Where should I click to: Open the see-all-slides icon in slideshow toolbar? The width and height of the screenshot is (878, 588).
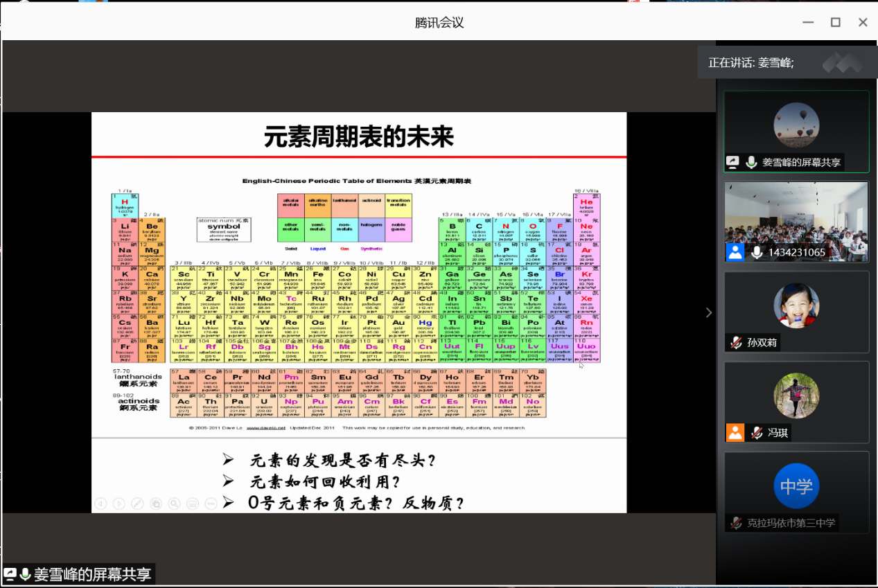pos(156,504)
